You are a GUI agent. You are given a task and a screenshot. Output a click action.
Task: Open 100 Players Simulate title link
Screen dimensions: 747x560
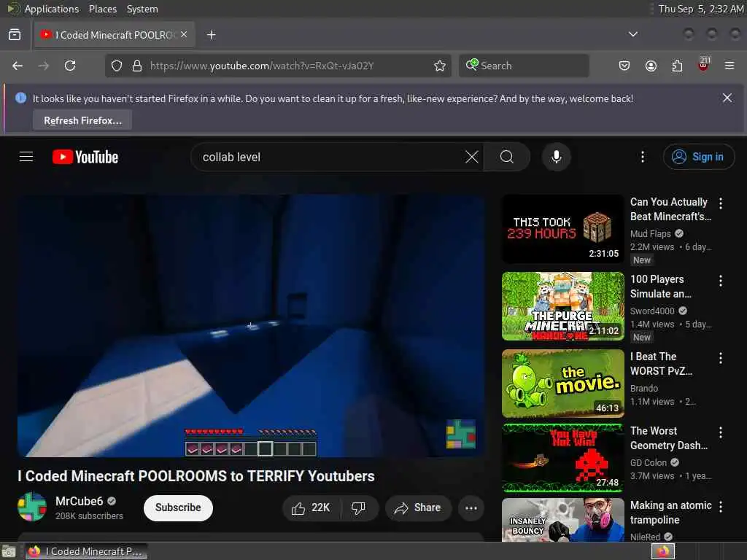click(661, 286)
